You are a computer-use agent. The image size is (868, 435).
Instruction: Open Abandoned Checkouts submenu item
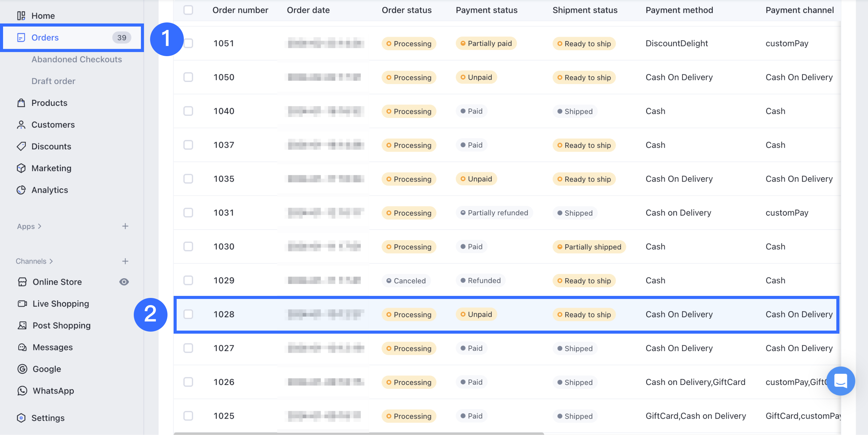[x=77, y=59]
